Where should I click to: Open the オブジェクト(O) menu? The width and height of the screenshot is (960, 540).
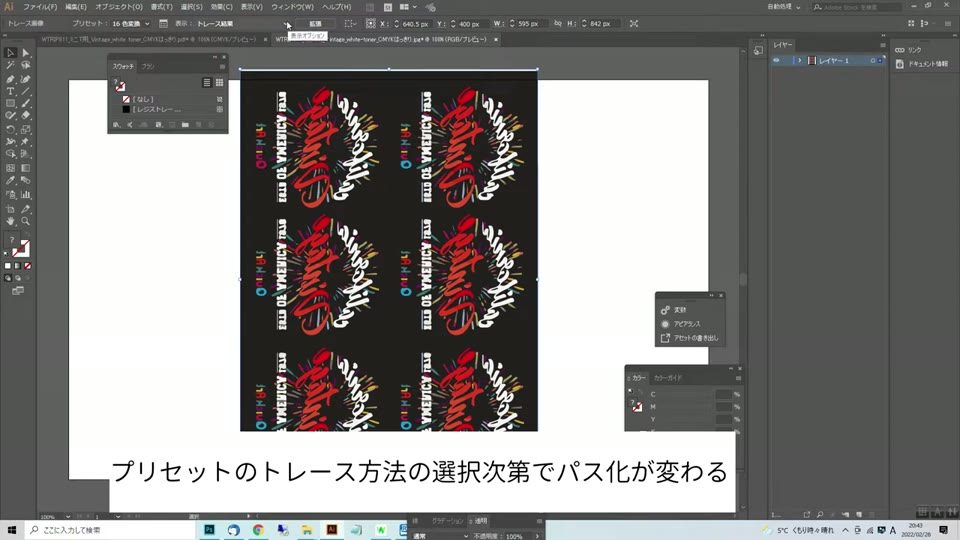tap(119, 7)
